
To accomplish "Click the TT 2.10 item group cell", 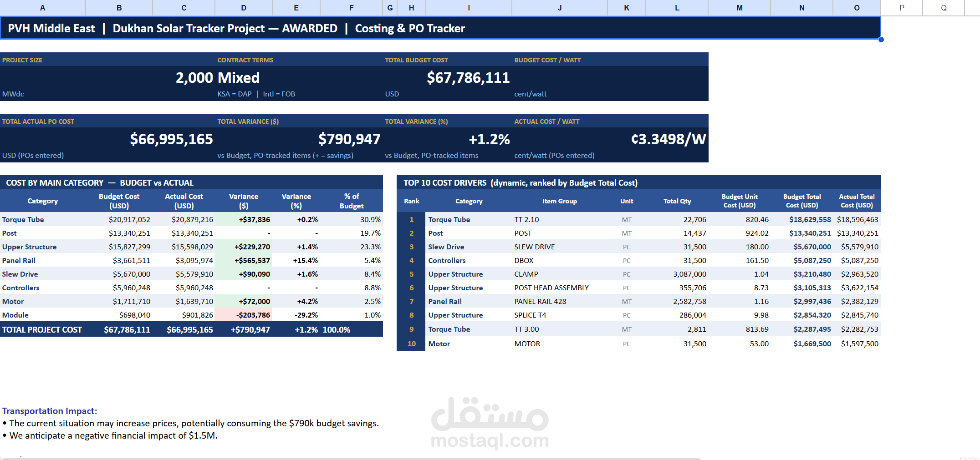I will coord(526,219).
